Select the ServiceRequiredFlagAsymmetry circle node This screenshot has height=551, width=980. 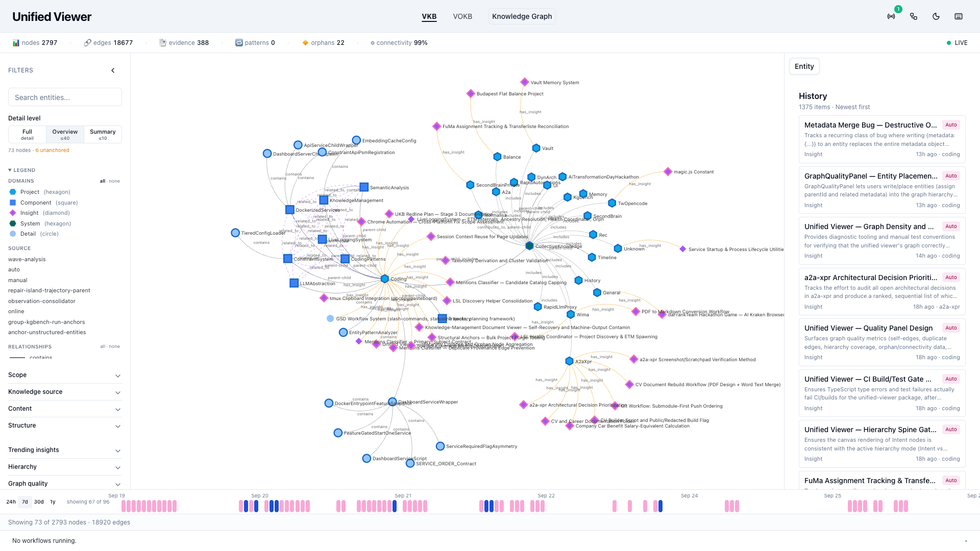coord(440,446)
